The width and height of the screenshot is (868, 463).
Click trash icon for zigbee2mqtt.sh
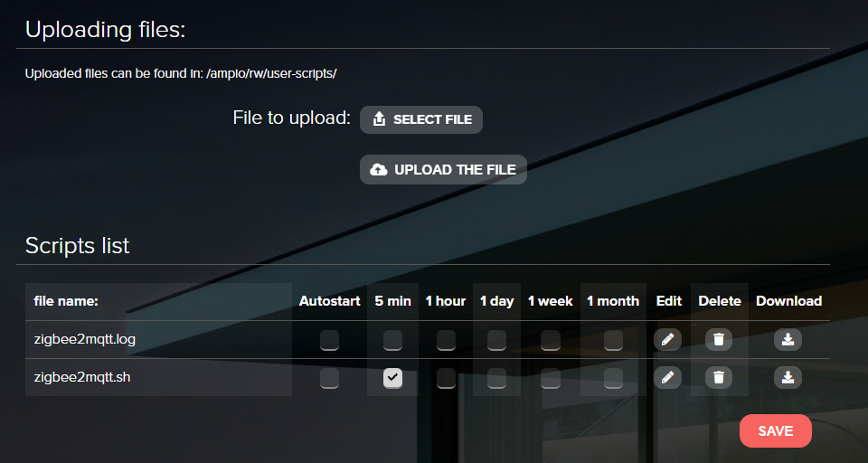[x=719, y=377]
